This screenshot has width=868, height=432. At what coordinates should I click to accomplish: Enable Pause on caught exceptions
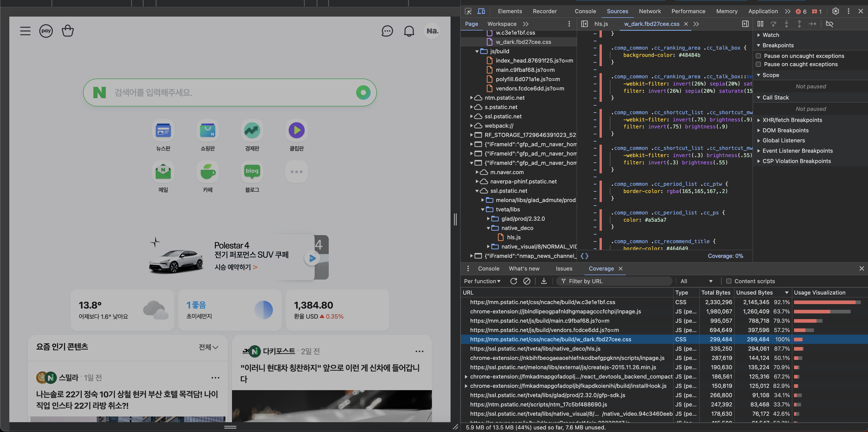click(x=759, y=64)
